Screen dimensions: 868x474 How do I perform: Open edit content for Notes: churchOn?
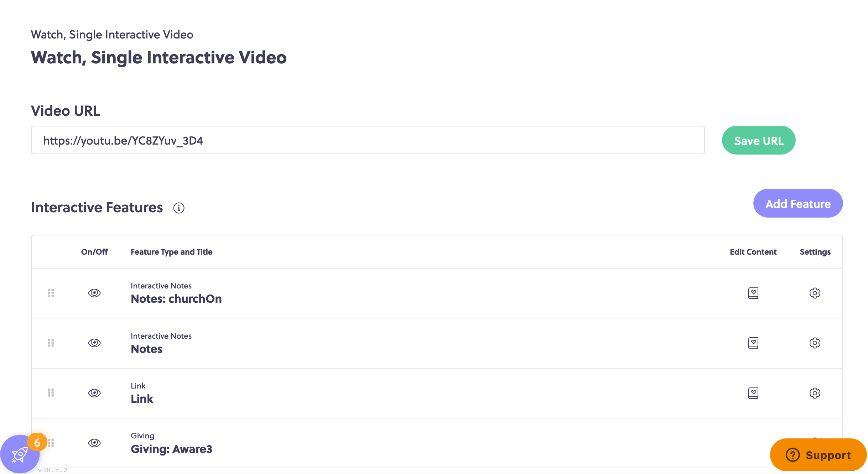tap(753, 293)
